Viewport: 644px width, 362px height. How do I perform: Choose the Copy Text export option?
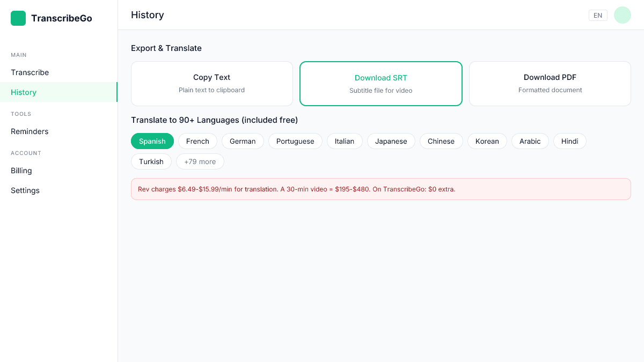(211, 84)
